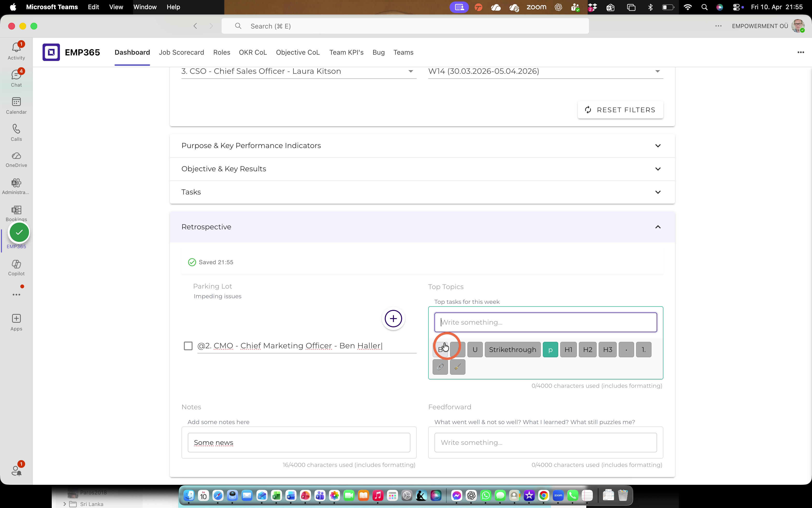The width and height of the screenshot is (812, 508).
Task: Open Google Chrome from the Dock
Action: coord(544,495)
